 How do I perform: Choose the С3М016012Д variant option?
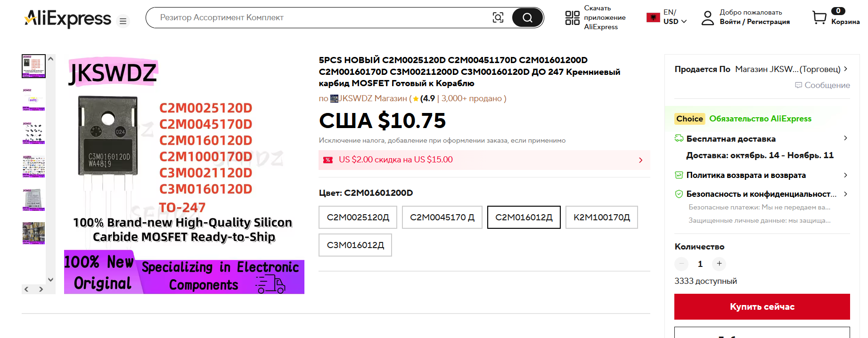click(355, 245)
